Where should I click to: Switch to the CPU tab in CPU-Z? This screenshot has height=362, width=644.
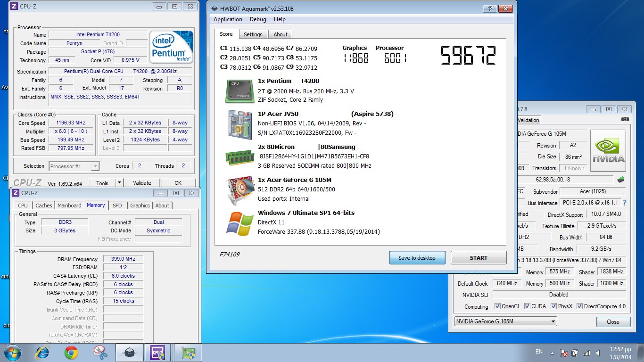pyautogui.click(x=23, y=206)
